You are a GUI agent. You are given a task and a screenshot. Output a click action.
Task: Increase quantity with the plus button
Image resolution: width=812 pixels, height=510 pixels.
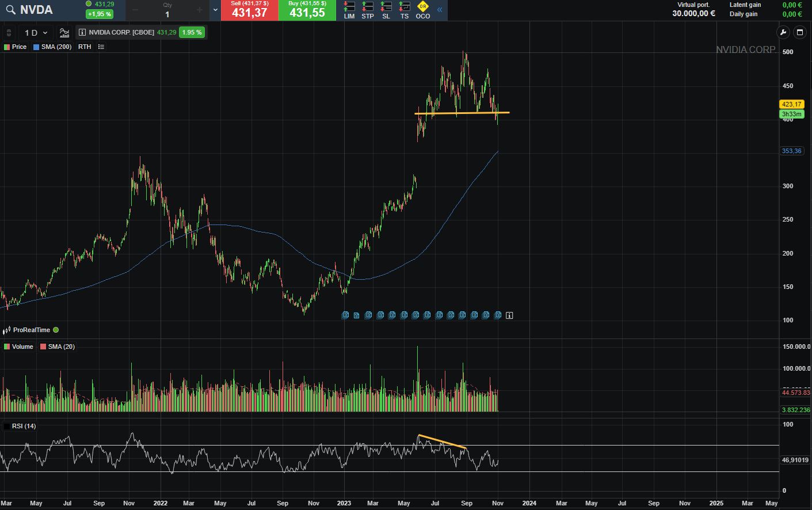pos(200,10)
